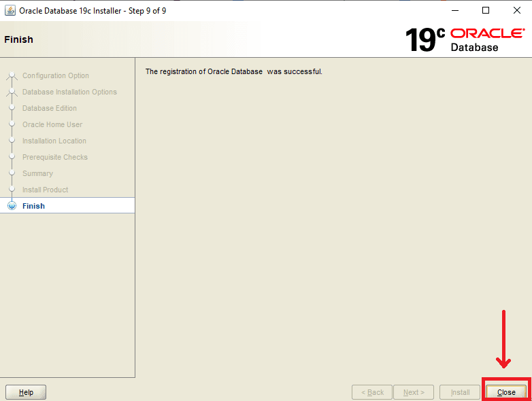This screenshot has height=401, width=532.
Task: Click the greyed-out Back button
Action: [x=372, y=392]
